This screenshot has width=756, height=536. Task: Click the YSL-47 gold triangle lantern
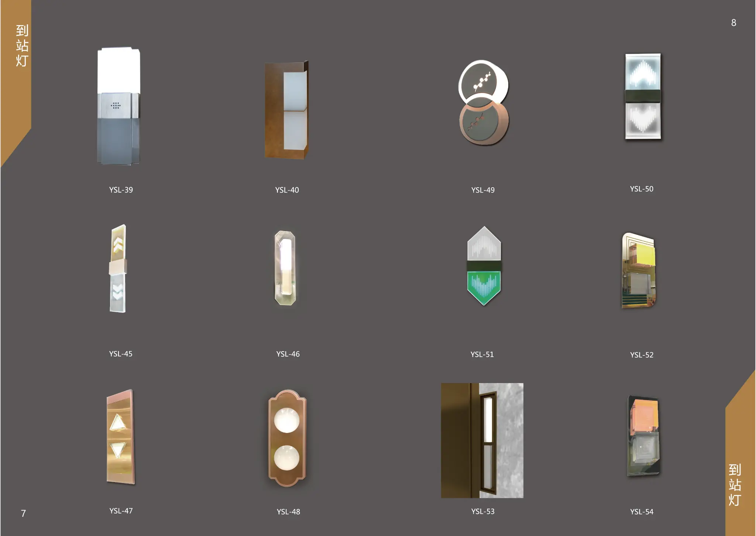[121, 437]
